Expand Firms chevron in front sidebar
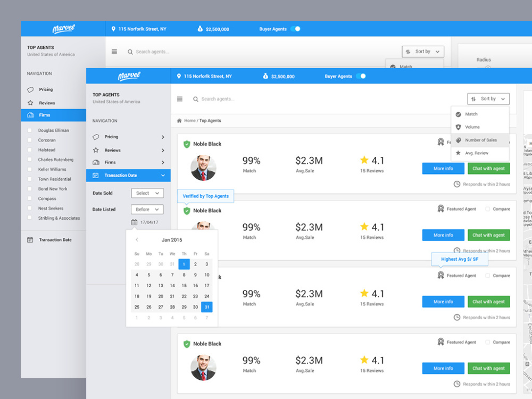The width and height of the screenshot is (532, 399). pos(163,162)
